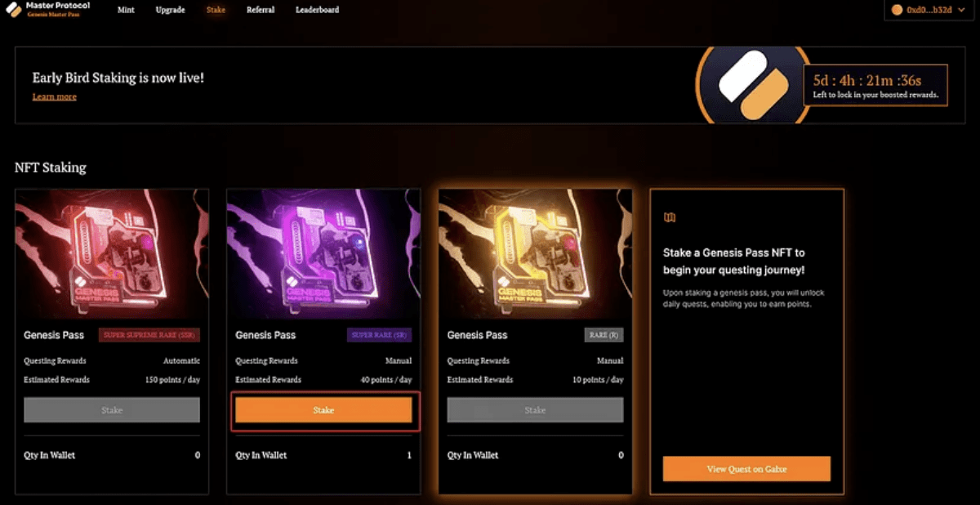Click the book icon in quest card
This screenshot has width=980, height=505.
click(670, 217)
